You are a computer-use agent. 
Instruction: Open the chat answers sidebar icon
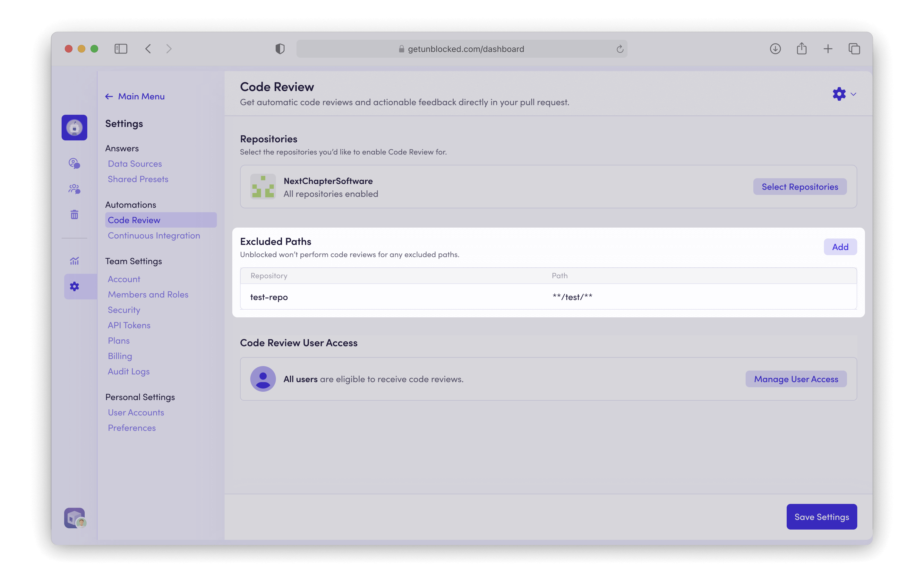point(74,163)
